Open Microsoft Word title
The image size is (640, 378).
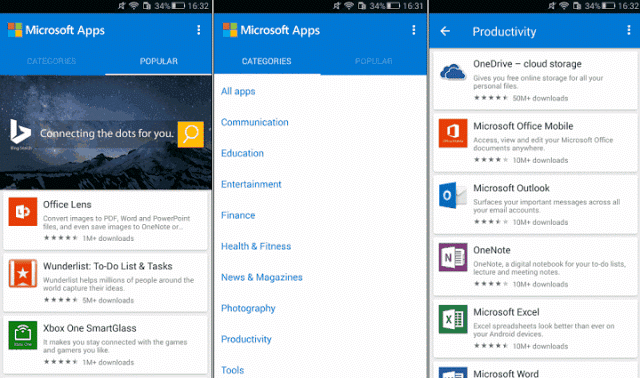(506, 373)
